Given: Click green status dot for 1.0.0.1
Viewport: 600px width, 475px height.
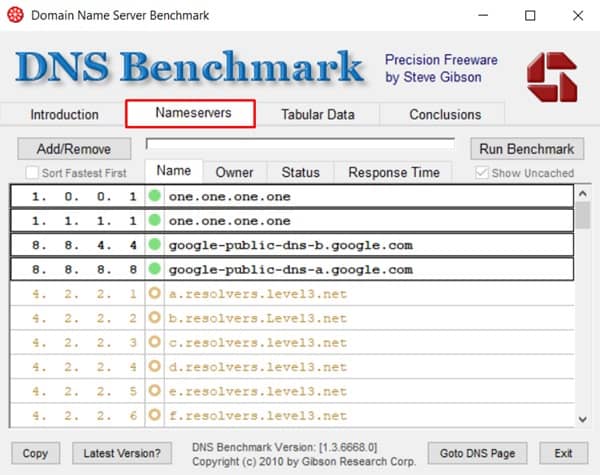Looking at the screenshot, I should point(155,196).
